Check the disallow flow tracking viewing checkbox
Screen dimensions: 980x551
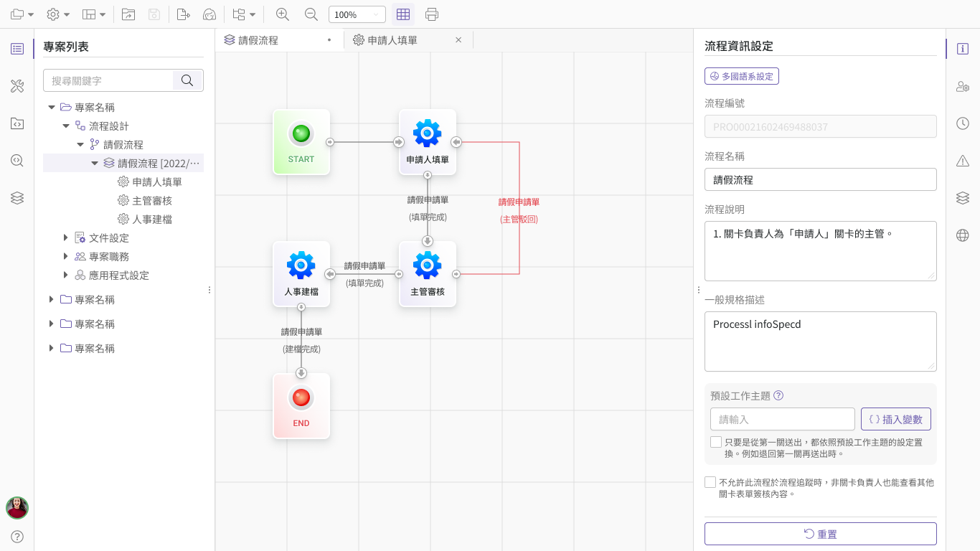[x=710, y=482]
